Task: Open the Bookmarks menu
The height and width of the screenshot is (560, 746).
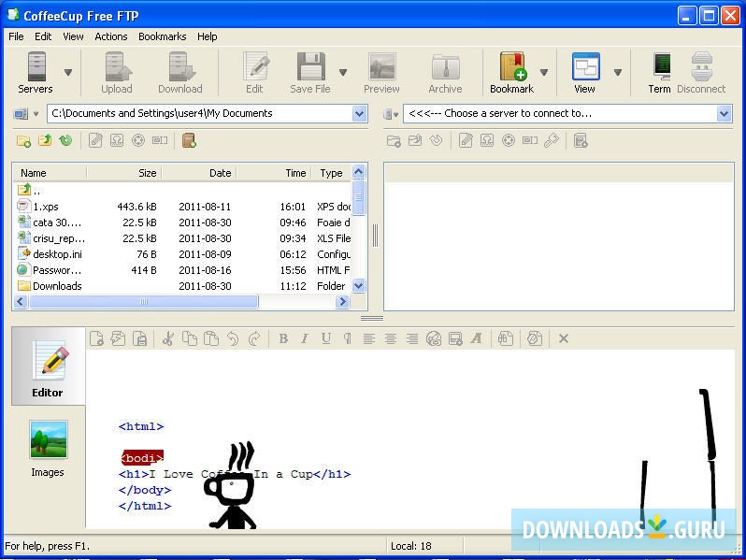Action: [x=162, y=36]
